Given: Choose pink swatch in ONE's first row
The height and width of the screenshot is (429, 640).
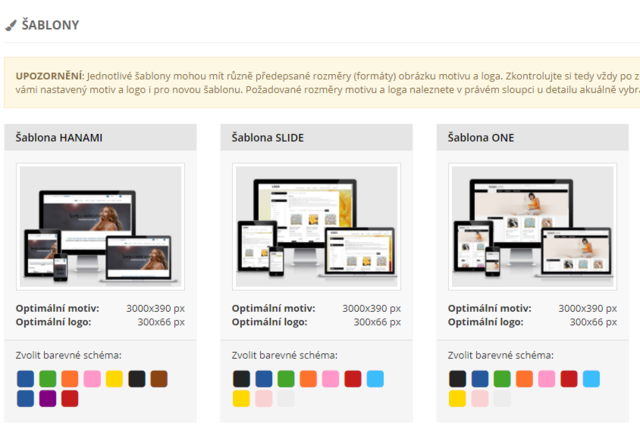Looking at the screenshot, I should tap(546, 379).
